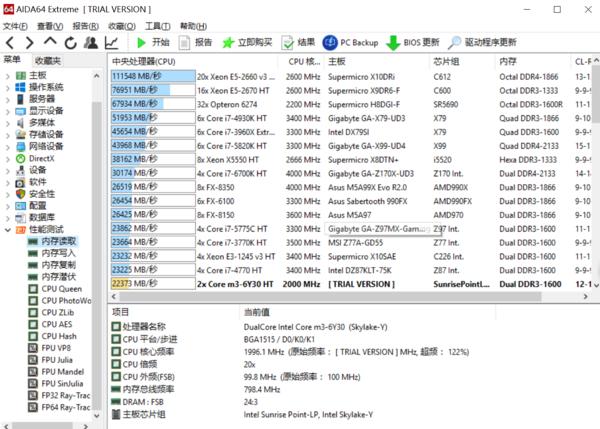600x429 pixels.
Task: Click 立即购买 buy now star button
Action: click(247, 42)
